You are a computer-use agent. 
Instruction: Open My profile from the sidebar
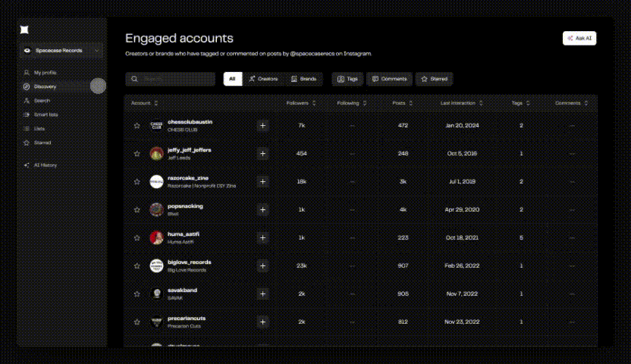tap(44, 73)
